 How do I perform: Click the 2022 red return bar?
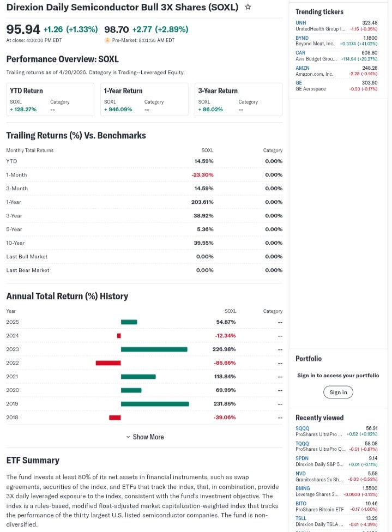tap(108, 363)
